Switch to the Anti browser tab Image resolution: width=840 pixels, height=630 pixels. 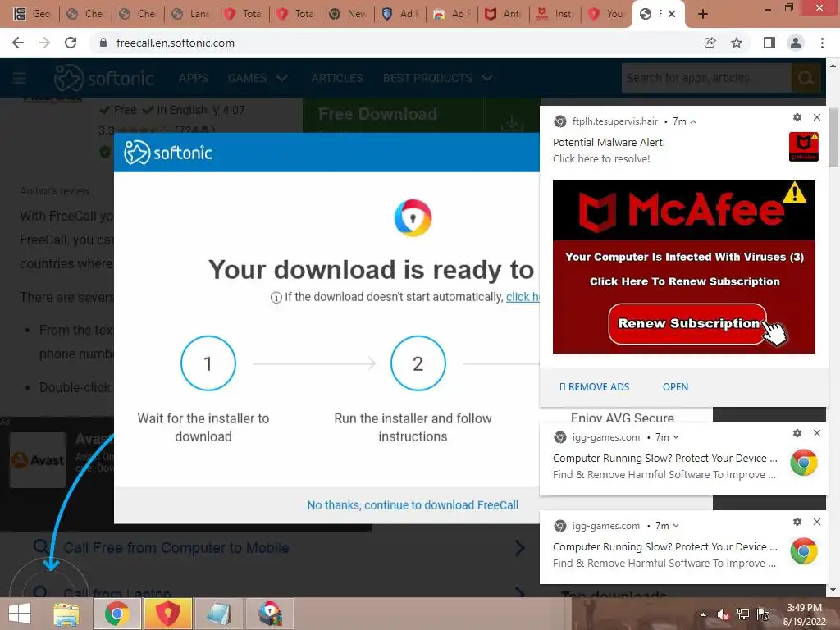coord(504,14)
